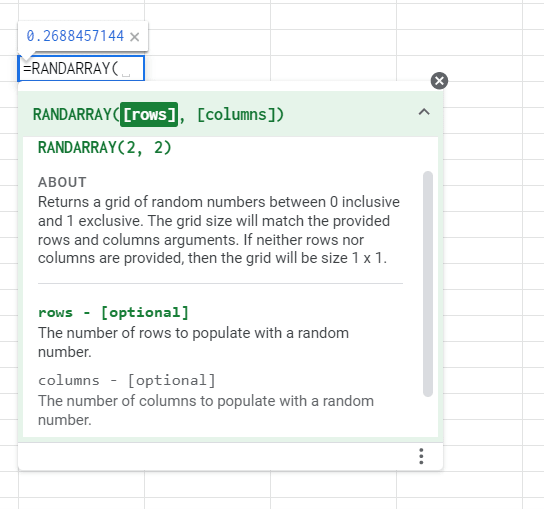
Task: Click the 'columns - [optional]' label
Action: click(127, 380)
